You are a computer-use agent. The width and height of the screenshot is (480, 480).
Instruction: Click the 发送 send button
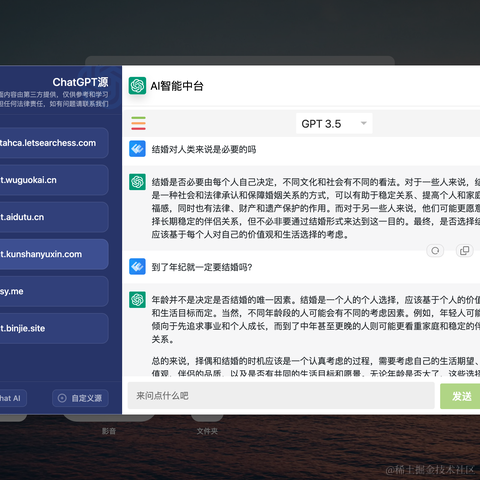point(461,396)
